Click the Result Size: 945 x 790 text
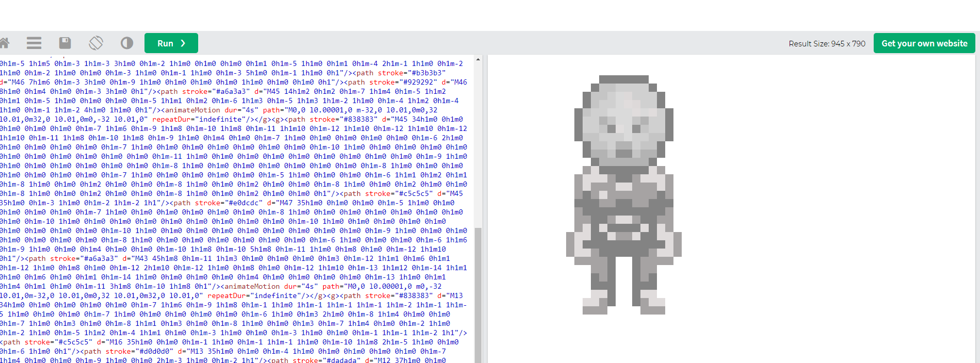This screenshot has height=363, width=980. pos(827,44)
